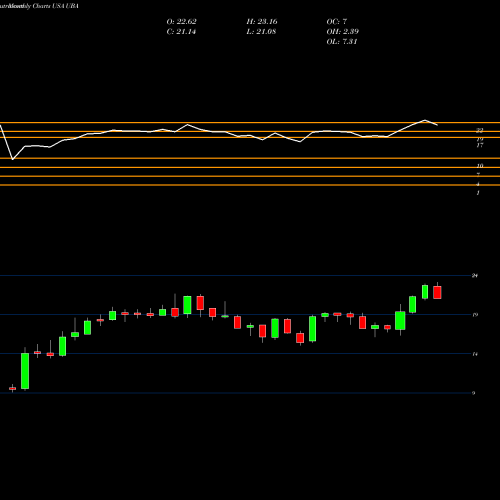Viewport: 500px width, 500px height.
Task: Select the final red candle at the series end
Action: [437, 292]
